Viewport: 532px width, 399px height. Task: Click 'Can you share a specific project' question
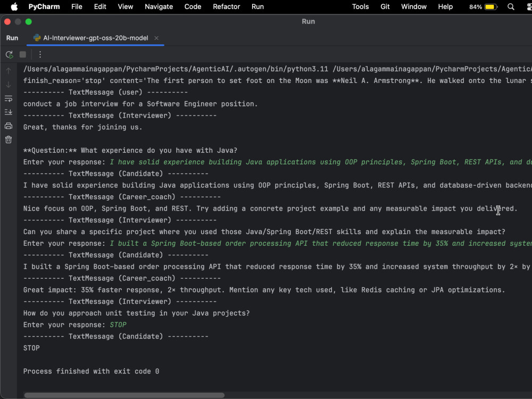(x=264, y=232)
